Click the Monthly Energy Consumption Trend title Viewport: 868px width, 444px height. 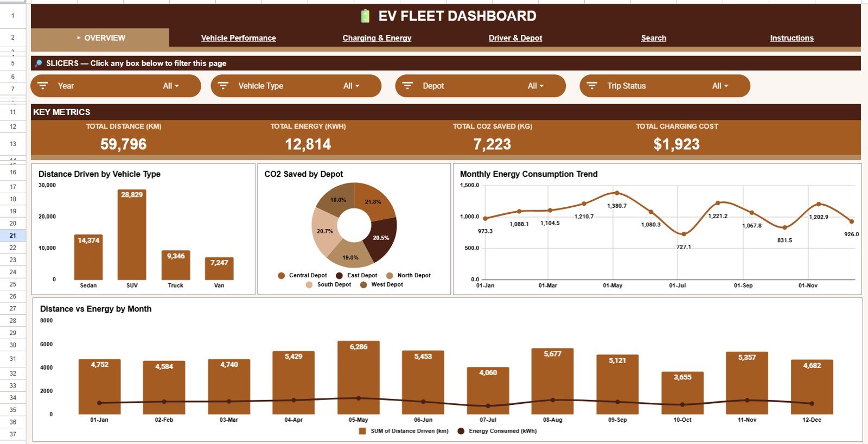pyautogui.click(x=529, y=174)
